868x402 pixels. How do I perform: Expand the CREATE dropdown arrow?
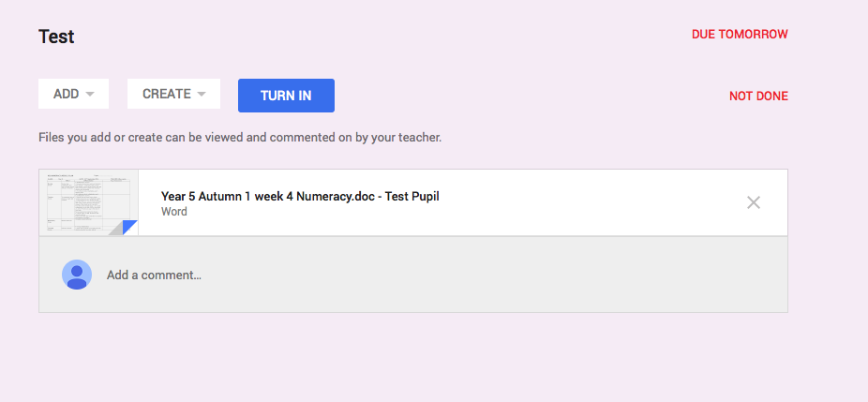click(201, 95)
